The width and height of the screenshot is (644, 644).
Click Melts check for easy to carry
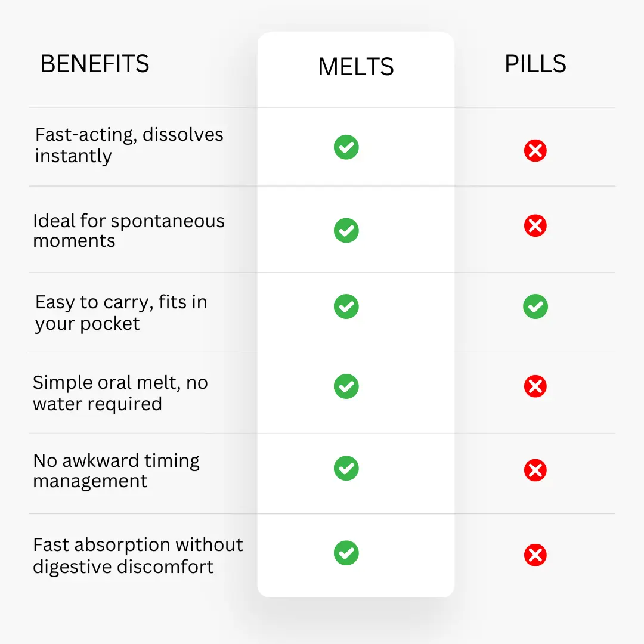point(346,306)
